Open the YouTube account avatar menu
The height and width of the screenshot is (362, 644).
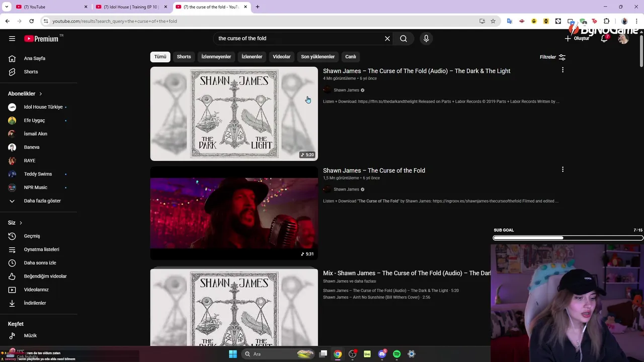pyautogui.click(x=623, y=39)
